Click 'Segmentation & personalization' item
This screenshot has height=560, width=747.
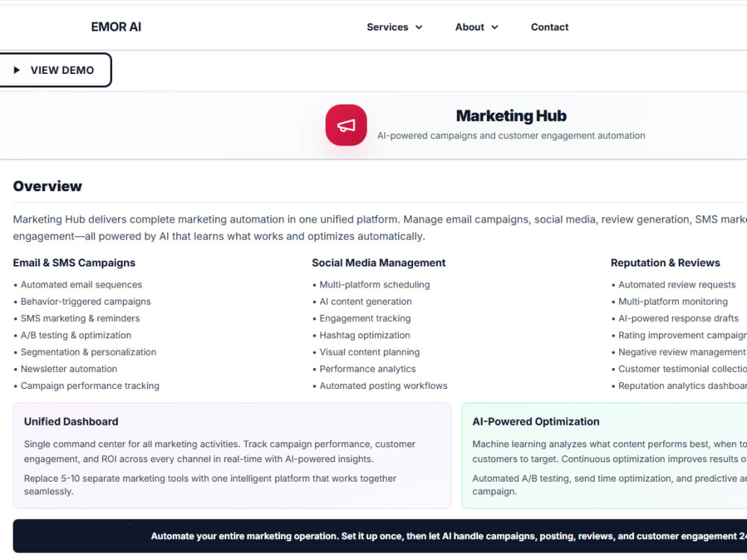[88, 352]
